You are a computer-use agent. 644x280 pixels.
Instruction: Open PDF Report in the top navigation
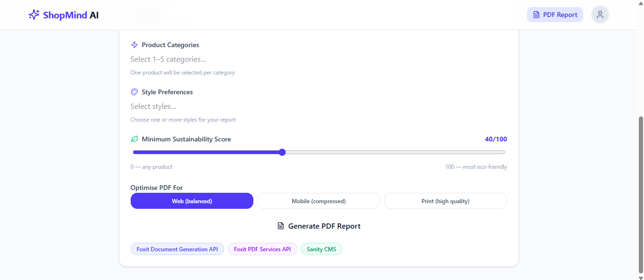(555, 15)
